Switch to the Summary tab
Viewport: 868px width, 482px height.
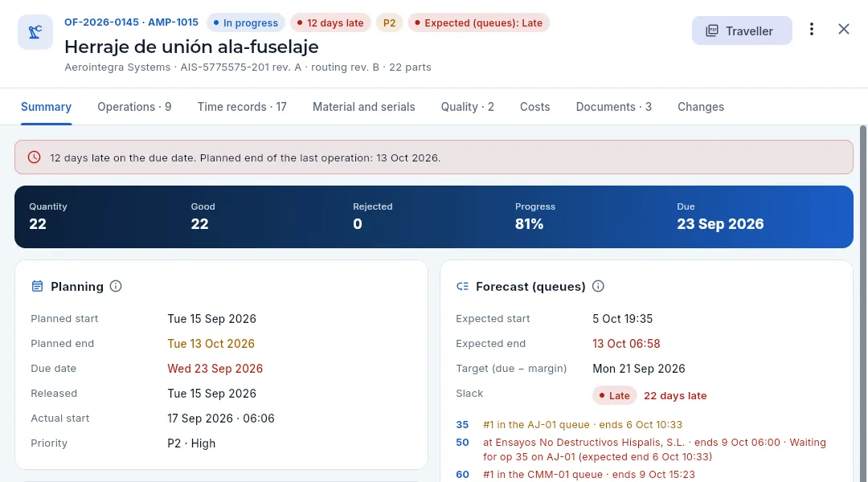click(46, 107)
